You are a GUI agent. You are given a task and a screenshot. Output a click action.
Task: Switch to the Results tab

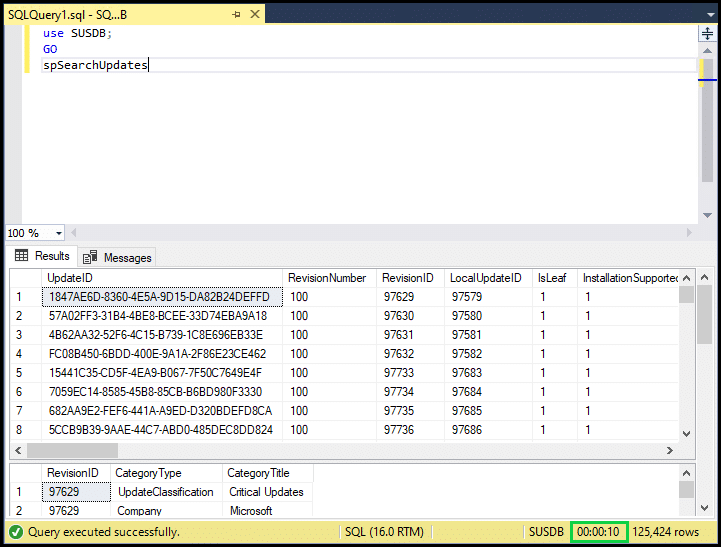pos(42,256)
